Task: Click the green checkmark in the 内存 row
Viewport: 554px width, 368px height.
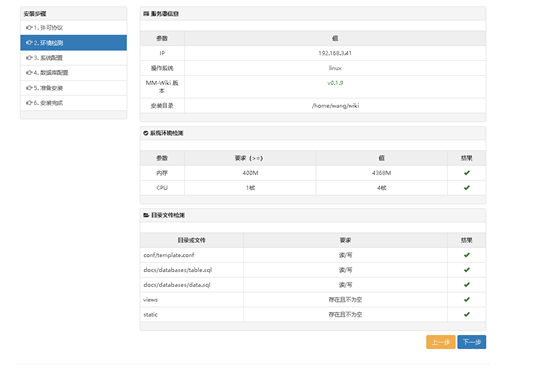Action: [x=467, y=173]
